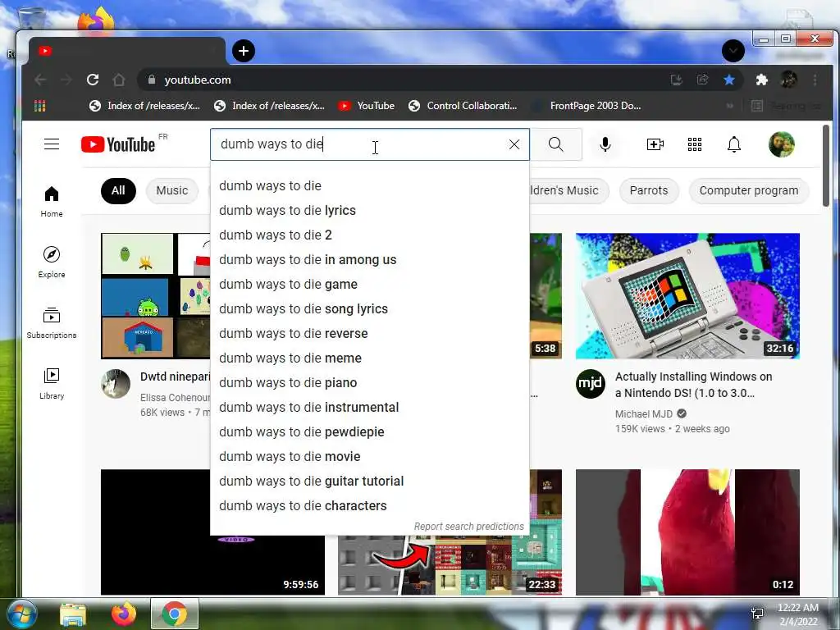Choose suggestion 'dumb ways to die in among us'

point(370,260)
